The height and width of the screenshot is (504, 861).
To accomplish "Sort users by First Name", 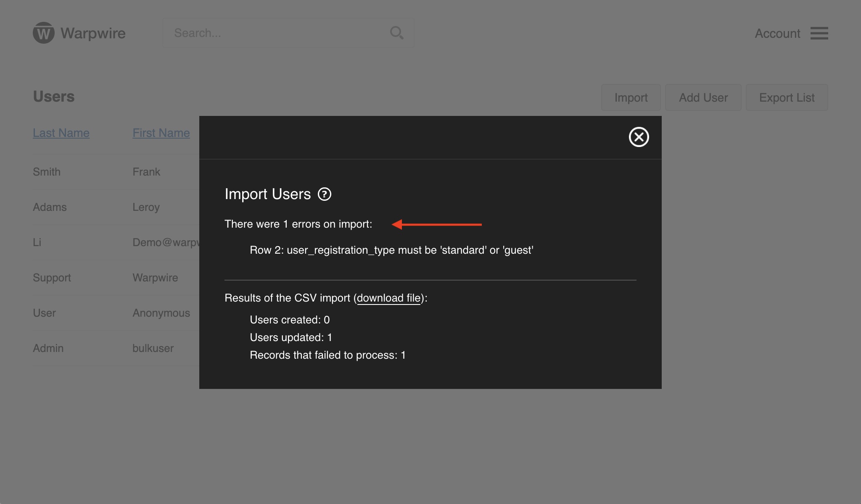I will [161, 133].
